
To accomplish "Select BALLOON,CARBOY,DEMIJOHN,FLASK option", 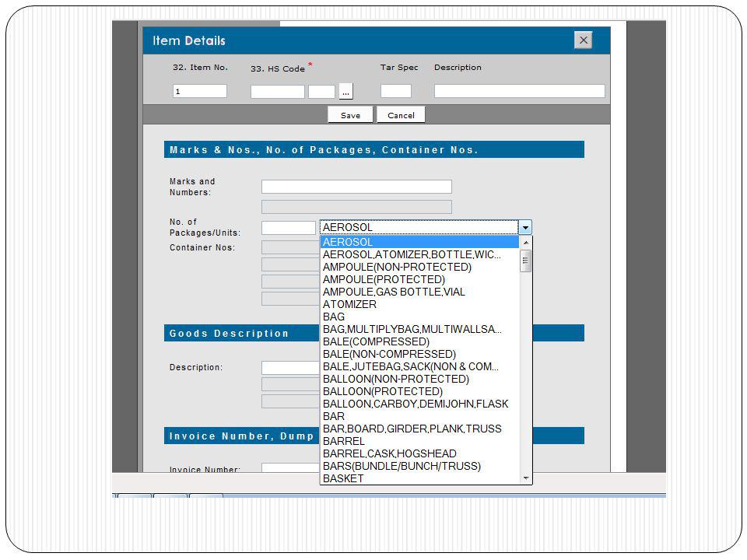I will tap(419, 404).
